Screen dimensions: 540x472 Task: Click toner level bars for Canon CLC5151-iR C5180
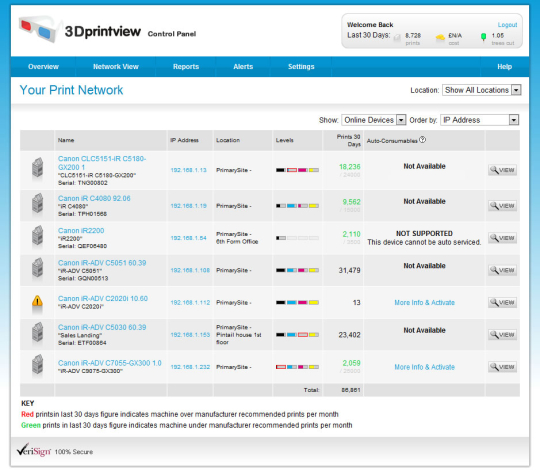297,170
